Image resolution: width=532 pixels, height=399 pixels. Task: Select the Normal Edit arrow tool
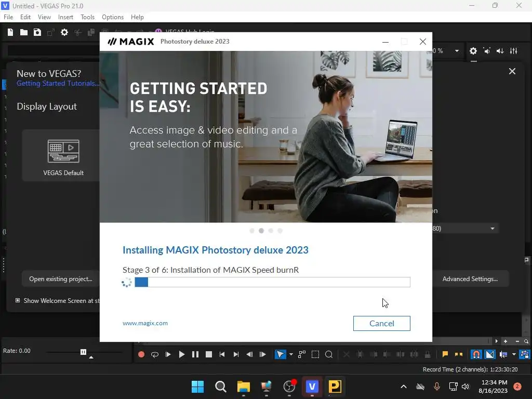tap(280, 354)
